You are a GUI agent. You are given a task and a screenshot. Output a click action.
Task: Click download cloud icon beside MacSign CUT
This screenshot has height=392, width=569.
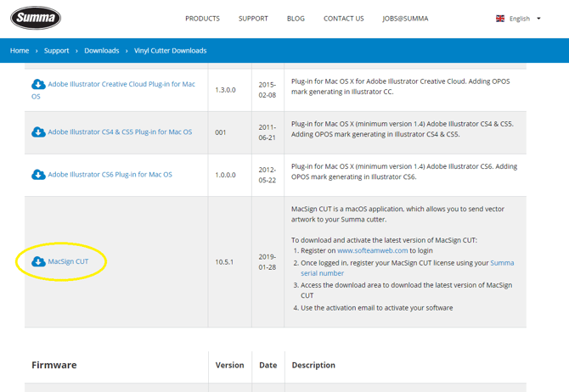38,261
